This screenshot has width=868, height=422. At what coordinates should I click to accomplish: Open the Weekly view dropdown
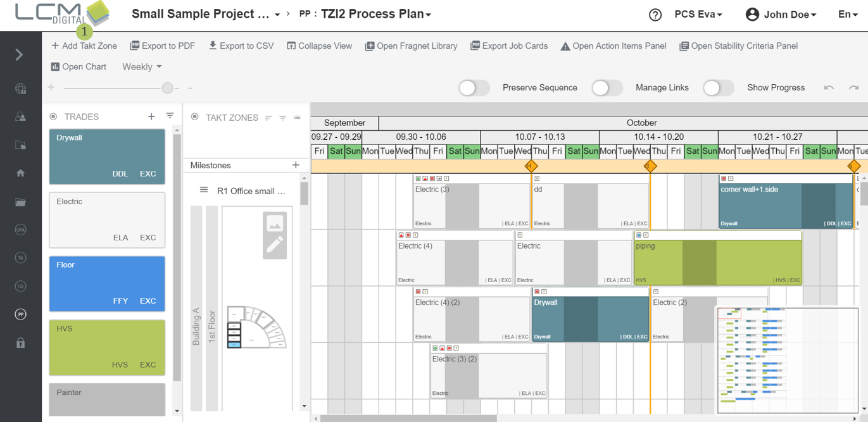pos(142,66)
